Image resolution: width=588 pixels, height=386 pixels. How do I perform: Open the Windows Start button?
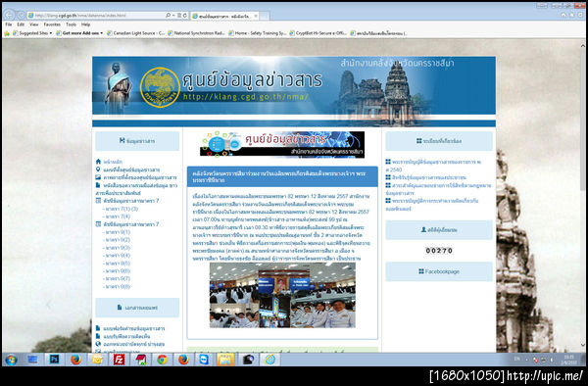11,360
